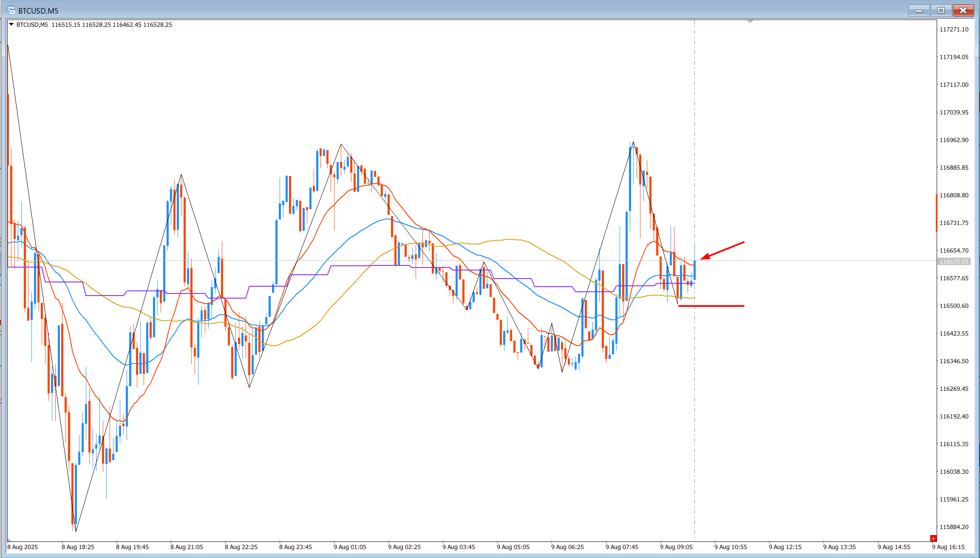Click price label 116962.90 on the scale
980x558 pixels.
tap(954, 140)
